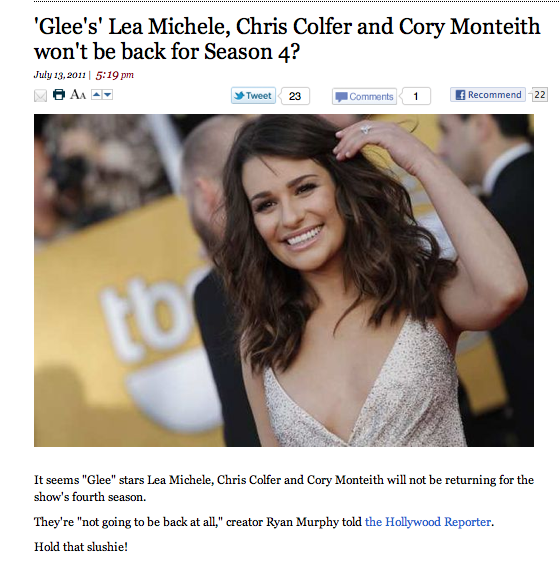Decrease text size with the down arrow
This screenshot has height=565, width=559.
107,94
